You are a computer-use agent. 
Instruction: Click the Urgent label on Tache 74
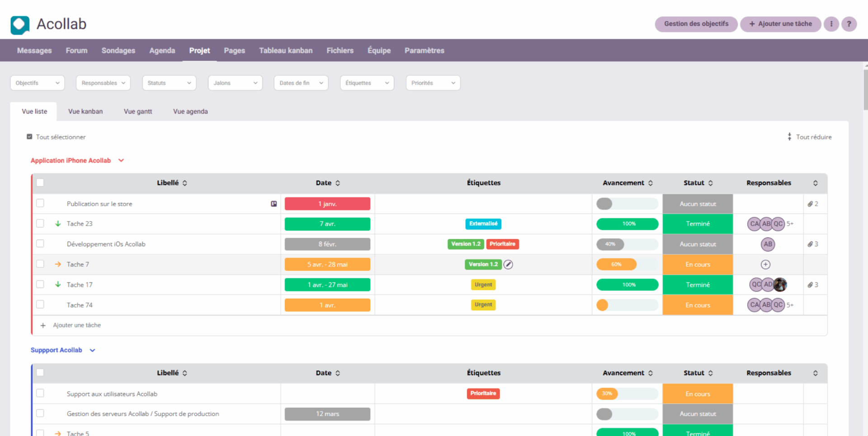pos(483,305)
